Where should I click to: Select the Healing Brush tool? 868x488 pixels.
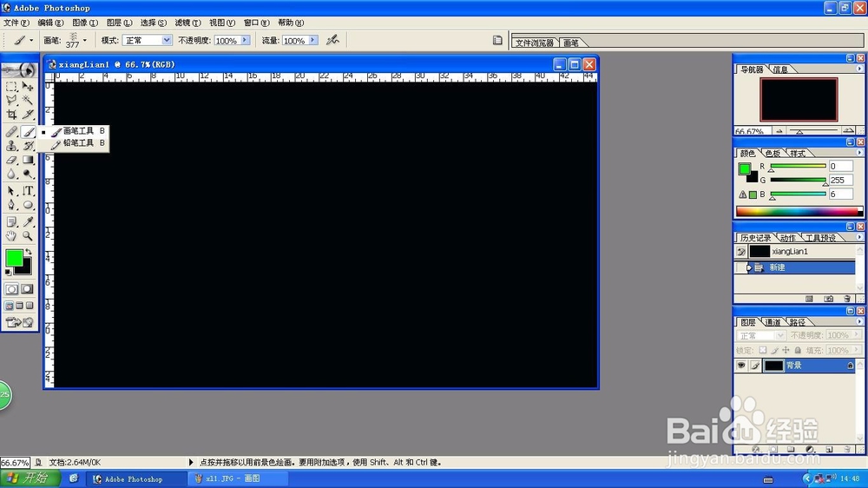(11, 132)
